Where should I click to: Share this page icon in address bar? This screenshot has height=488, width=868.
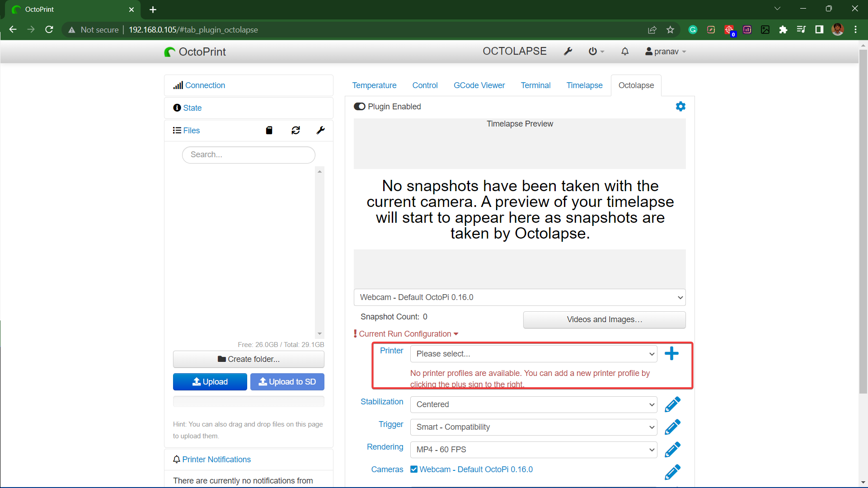[x=652, y=30]
